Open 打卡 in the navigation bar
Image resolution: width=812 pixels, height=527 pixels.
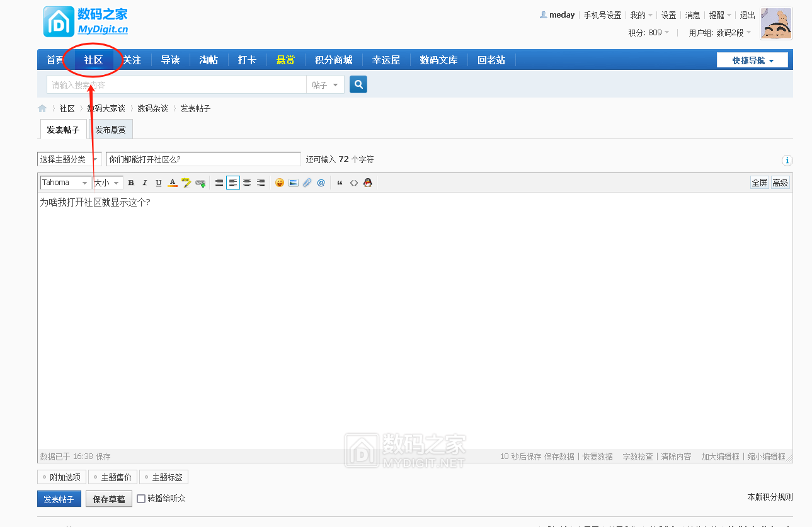point(247,60)
